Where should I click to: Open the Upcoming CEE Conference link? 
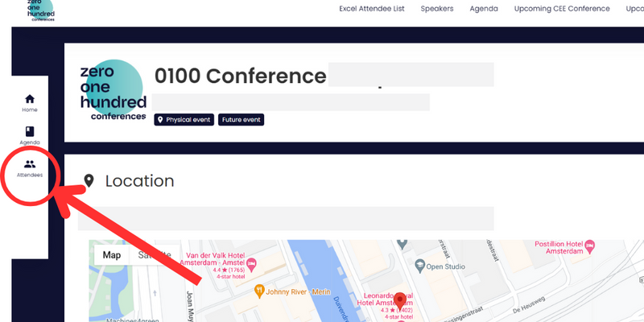pyautogui.click(x=562, y=9)
